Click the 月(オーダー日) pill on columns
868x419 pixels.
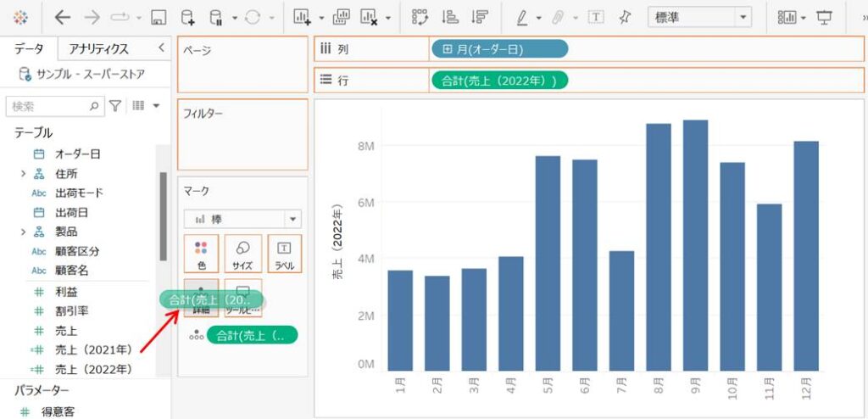(x=499, y=49)
